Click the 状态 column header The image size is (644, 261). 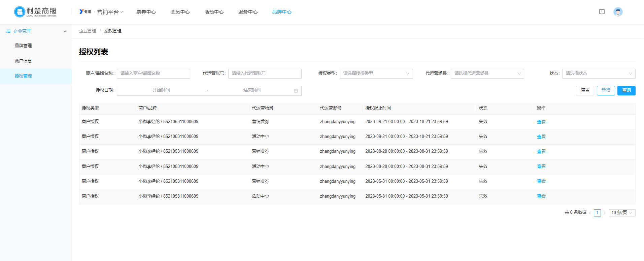click(x=483, y=108)
